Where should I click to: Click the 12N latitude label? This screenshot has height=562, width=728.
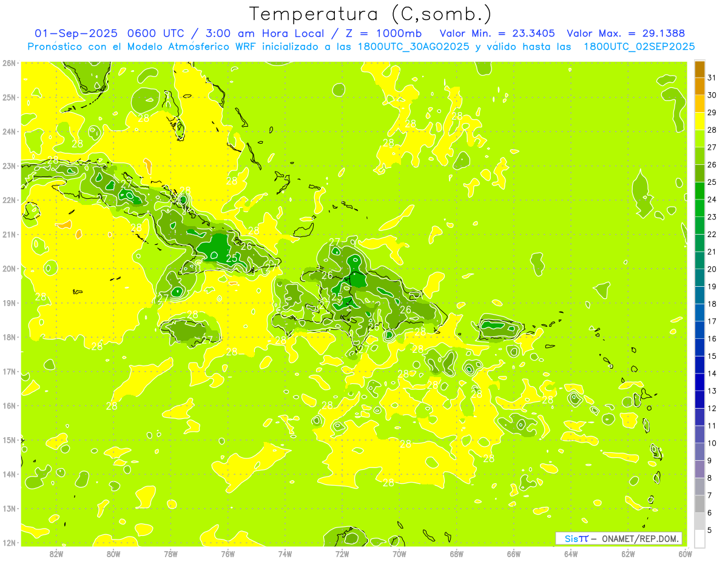pyautogui.click(x=9, y=543)
